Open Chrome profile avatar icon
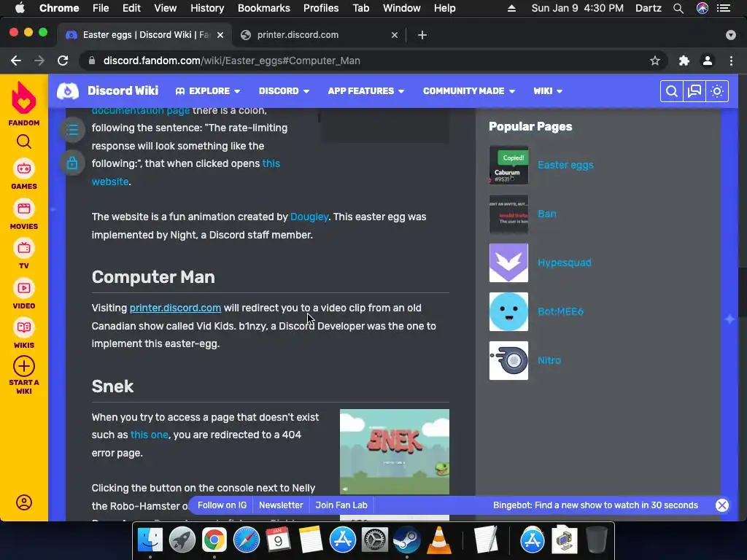The image size is (747, 560). pyautogui.click(x=708, y=61)
